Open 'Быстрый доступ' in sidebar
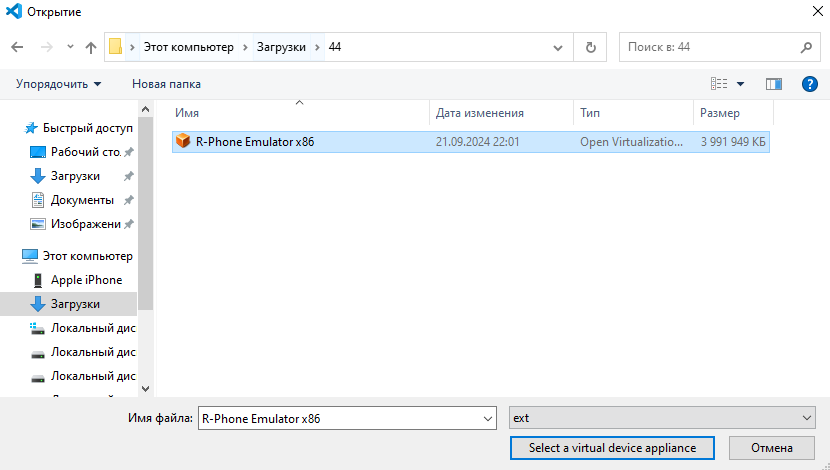This screenshot has width=830, height=470. tap(87, 128)
